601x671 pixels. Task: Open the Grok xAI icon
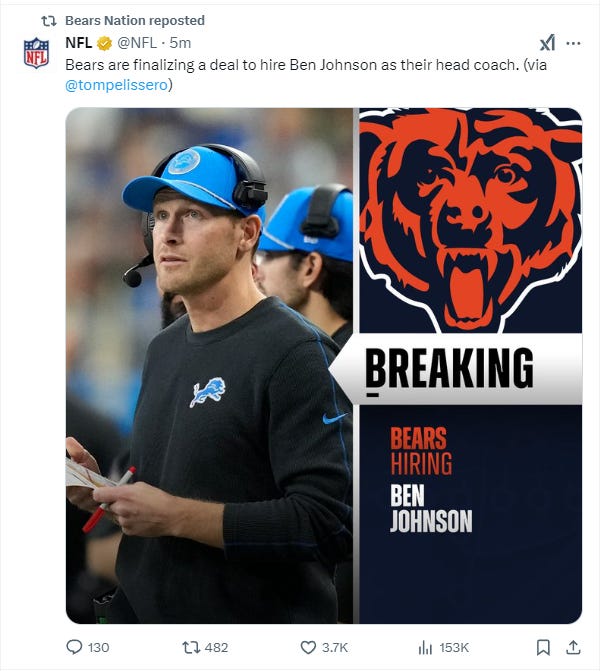[547, 43]
